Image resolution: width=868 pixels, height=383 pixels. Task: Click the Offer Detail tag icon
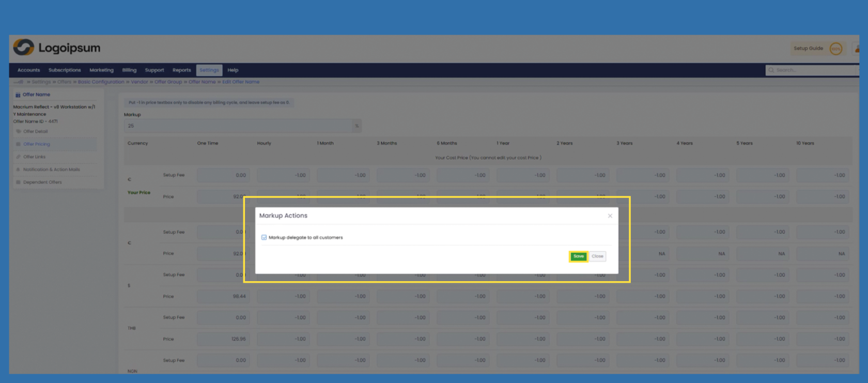pos(19,131)
